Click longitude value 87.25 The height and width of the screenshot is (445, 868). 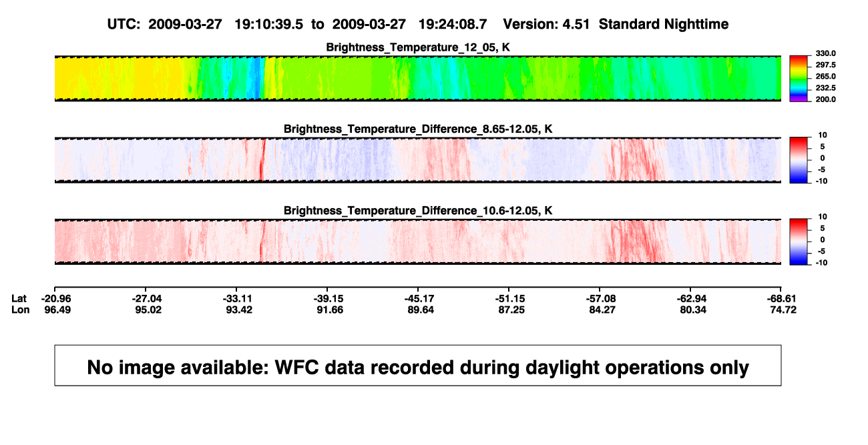pos(511,310)
